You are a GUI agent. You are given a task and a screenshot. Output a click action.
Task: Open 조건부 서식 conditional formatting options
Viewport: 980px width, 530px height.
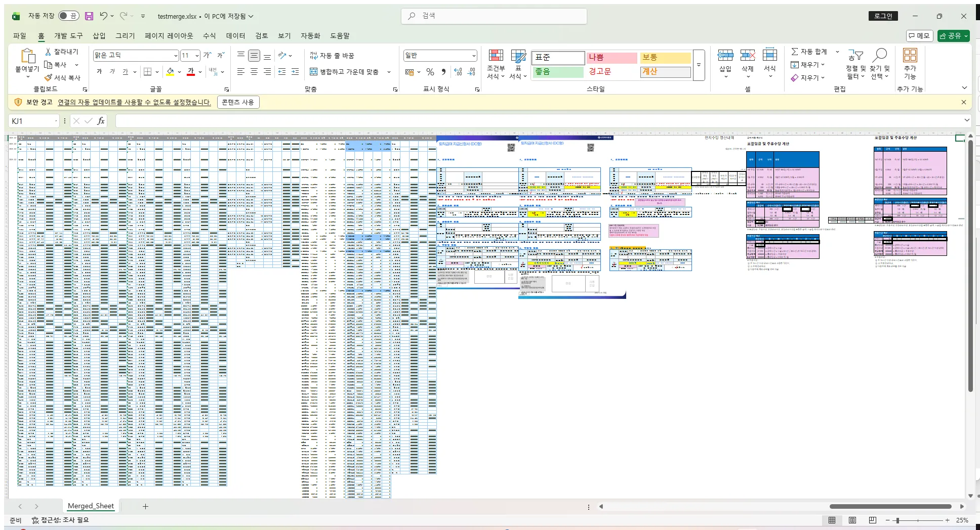[x=496, y=65]
